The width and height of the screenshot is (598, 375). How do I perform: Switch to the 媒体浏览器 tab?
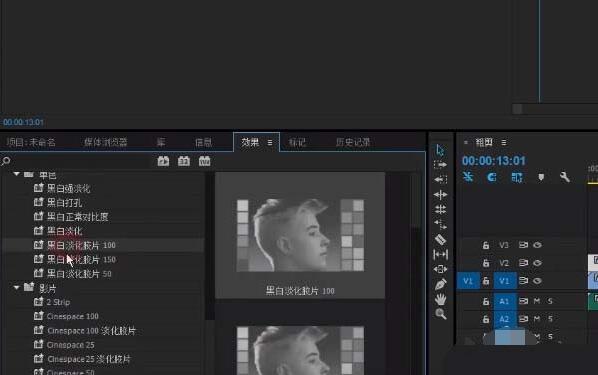point(105,142)
